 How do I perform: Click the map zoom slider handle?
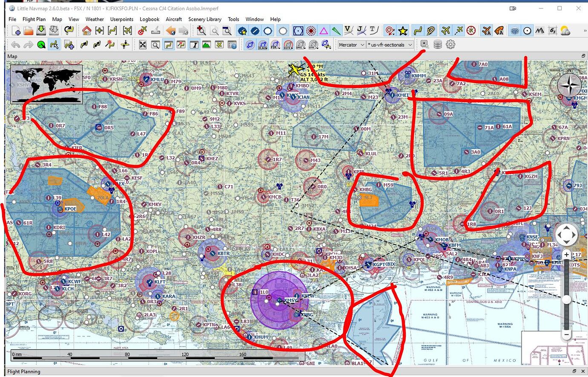[567, 300]
